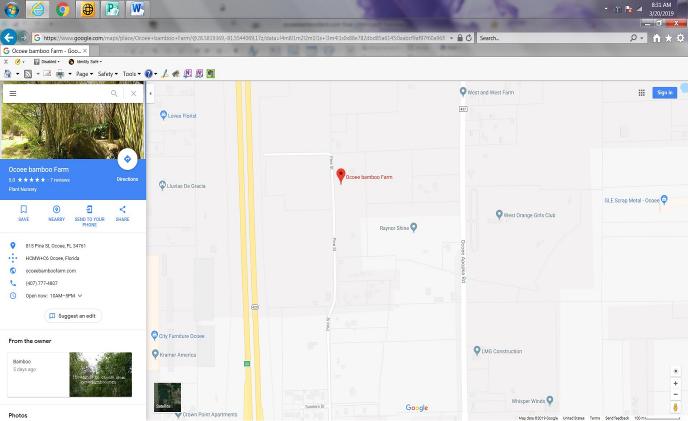Open the Google Maps hamburger menu

pyautogui.click(x=13, y=93)
